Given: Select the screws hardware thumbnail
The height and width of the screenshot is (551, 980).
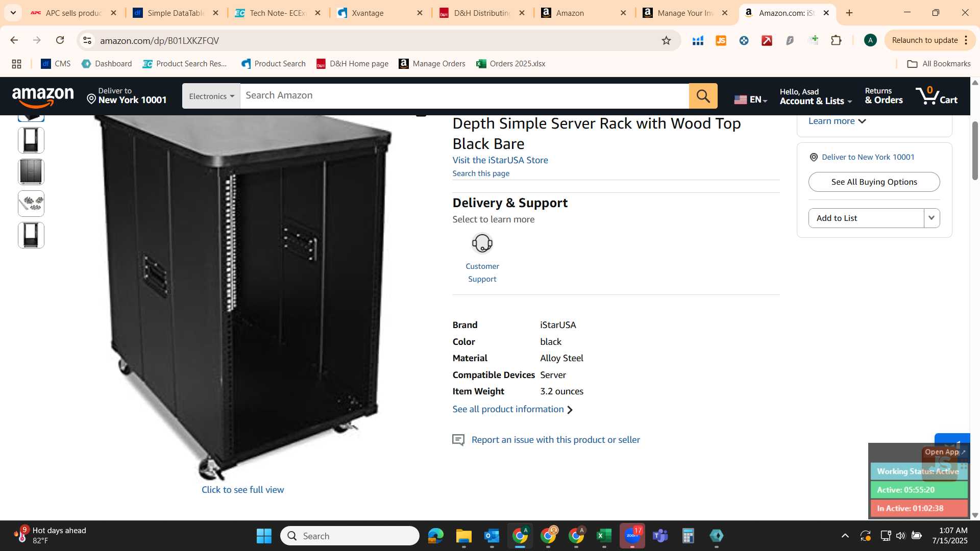Looking at the screenshot, I should pos(31,204).
